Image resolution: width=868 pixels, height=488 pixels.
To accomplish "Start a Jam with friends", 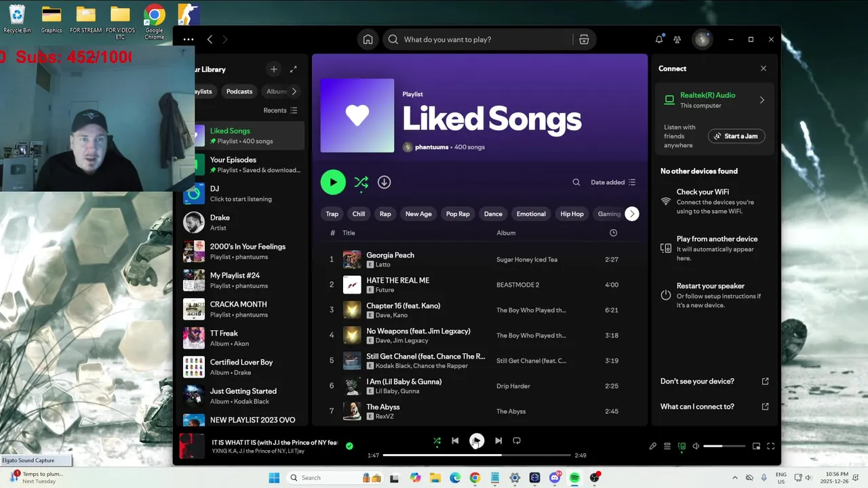I will pyautogui.click(x=736, y=136).
